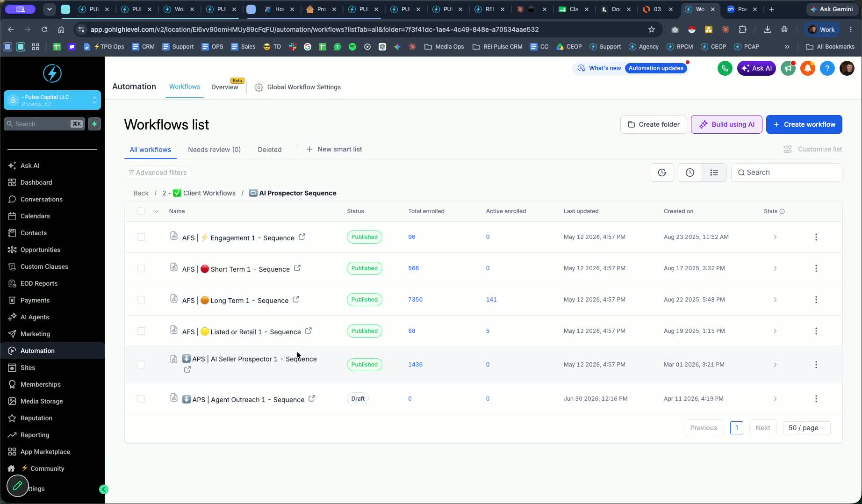Open three-dot menu for Short Term 1 row
The height and width of the screenshot is (504, 862).
click(816, 268)
